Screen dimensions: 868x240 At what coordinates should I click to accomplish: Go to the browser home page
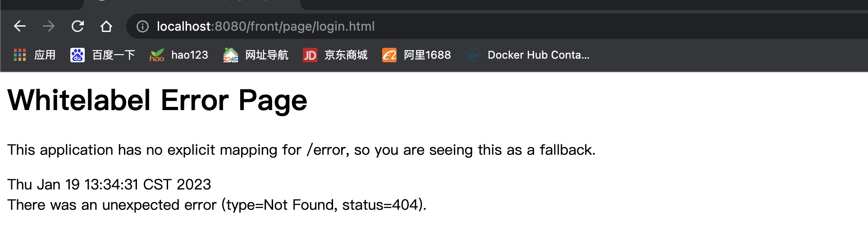click(x=106, y=26)
